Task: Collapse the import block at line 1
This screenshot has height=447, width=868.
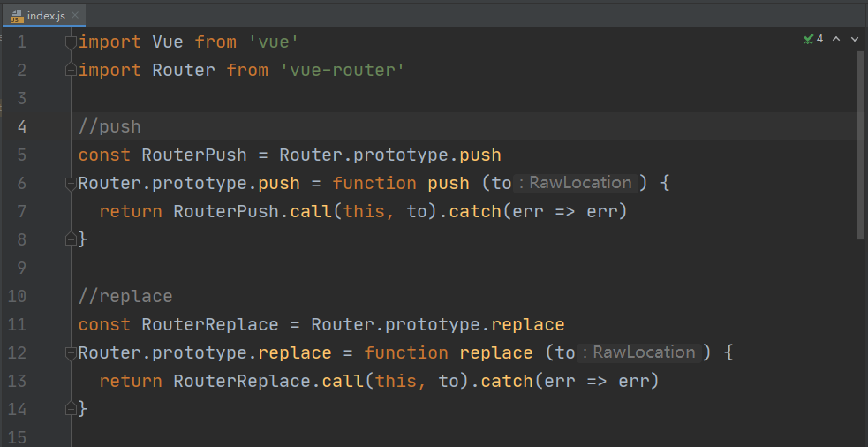Action: click(71, 42)
